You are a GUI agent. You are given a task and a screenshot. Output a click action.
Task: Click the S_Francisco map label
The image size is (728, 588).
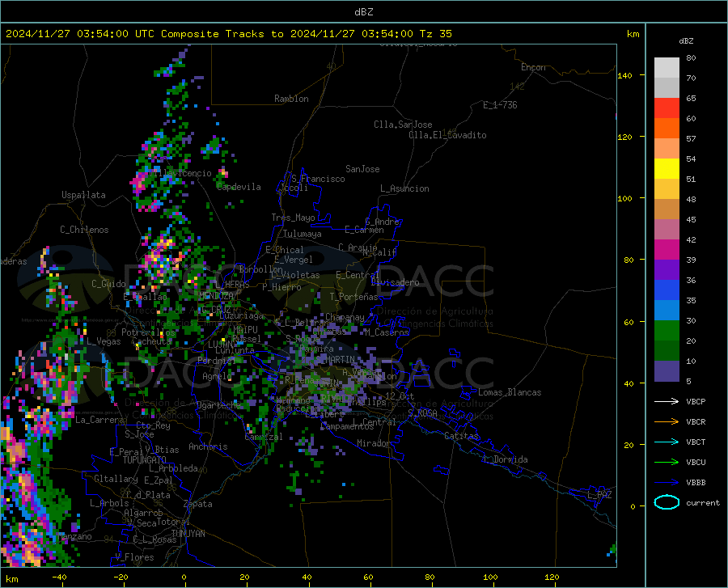point(318,179)
